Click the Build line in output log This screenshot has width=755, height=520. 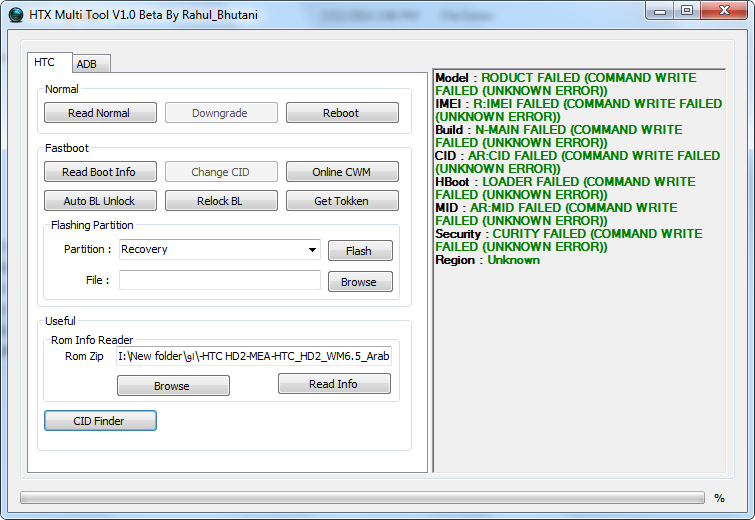pyautogui.click(x=559, y=136)
